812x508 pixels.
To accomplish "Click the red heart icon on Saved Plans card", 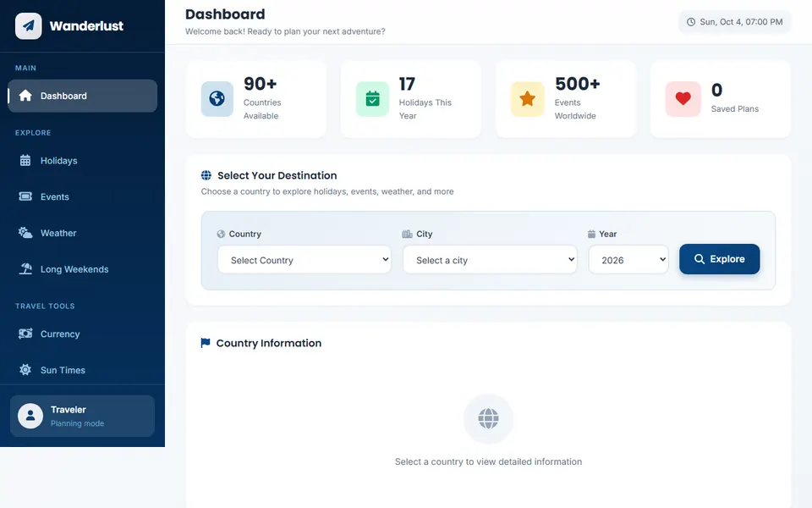I will click(x=683, y=98).
